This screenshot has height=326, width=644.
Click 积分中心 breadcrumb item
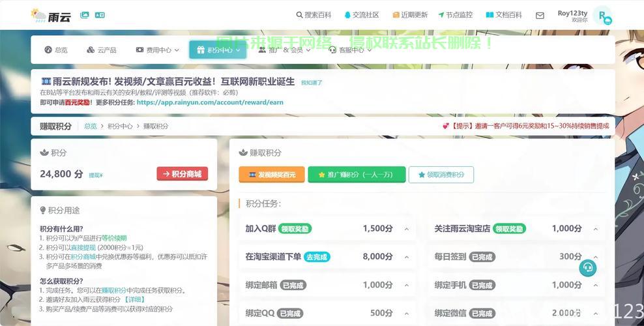120,126
